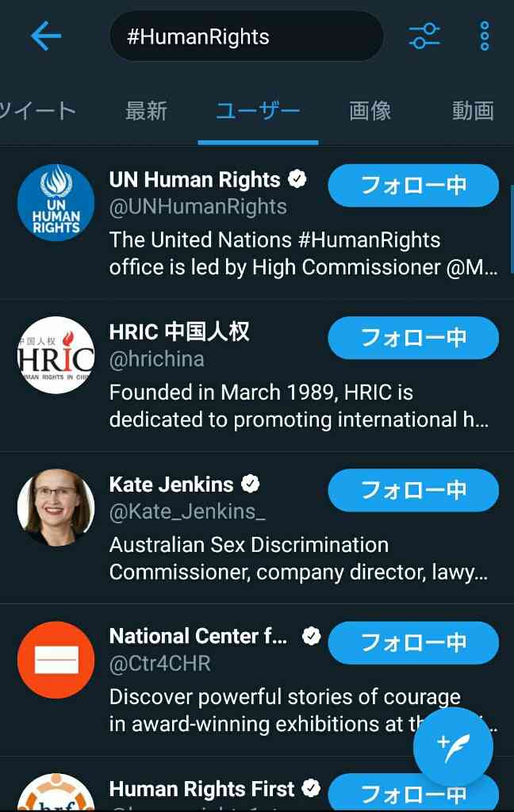Image resolution: width=514 pixels, height=812 pixels.
Task: Select the ユーザー tab
Action: pyautogui.click(x=258, y=111)
